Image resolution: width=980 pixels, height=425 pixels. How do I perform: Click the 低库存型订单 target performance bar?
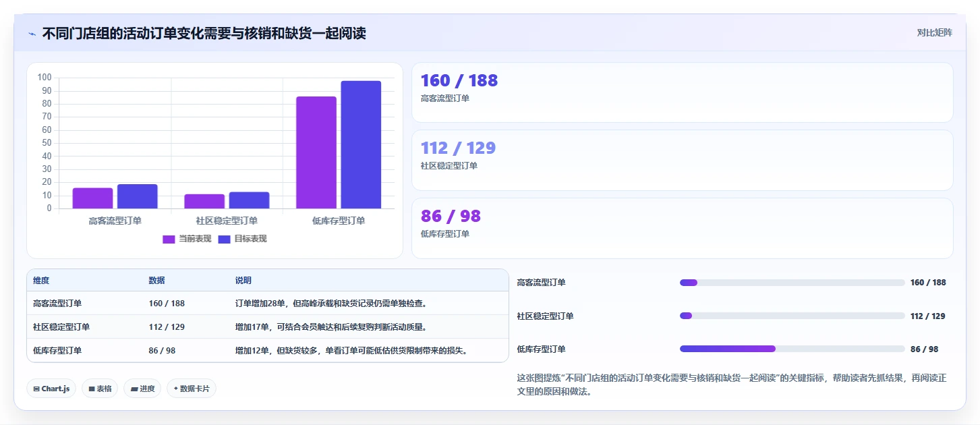[361, 144]
